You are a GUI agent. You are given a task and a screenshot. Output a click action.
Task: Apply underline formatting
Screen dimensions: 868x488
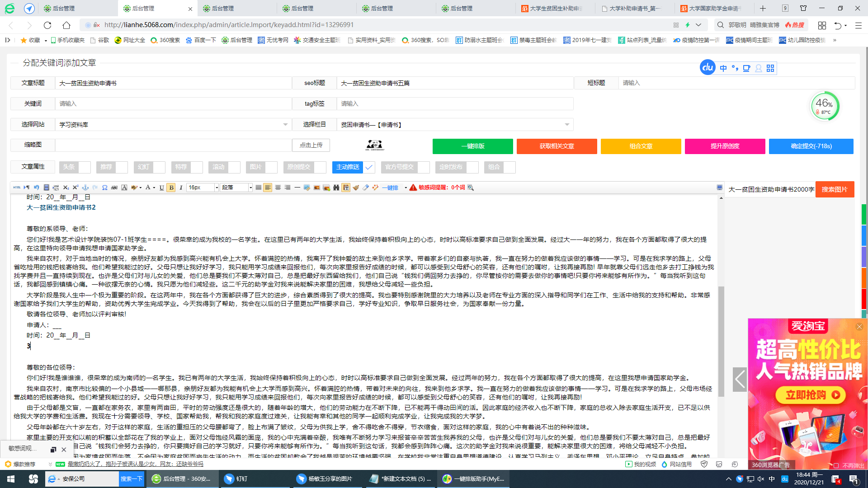click(x=161, y=187)
